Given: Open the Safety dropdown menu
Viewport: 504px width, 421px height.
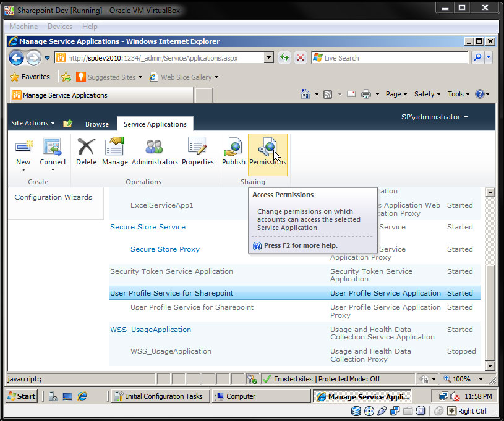Looking at the screenshot, I should coord(427,94).
